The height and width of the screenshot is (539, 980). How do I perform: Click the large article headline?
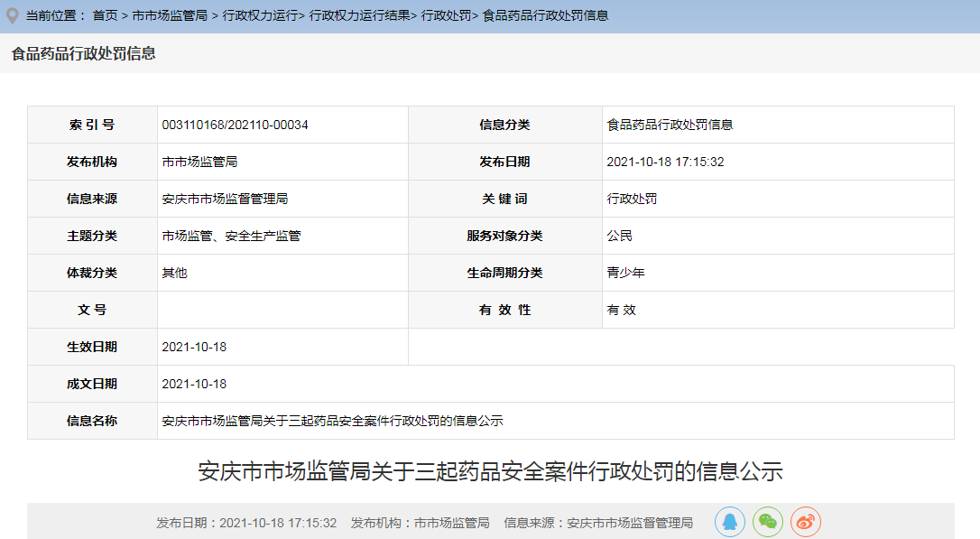tap(490, 471)
